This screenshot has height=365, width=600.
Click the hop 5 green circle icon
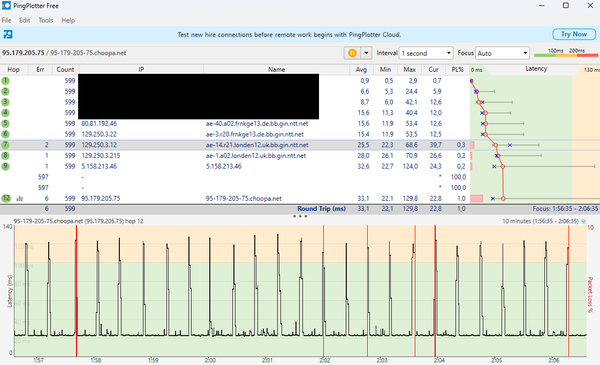pos(5,124)
